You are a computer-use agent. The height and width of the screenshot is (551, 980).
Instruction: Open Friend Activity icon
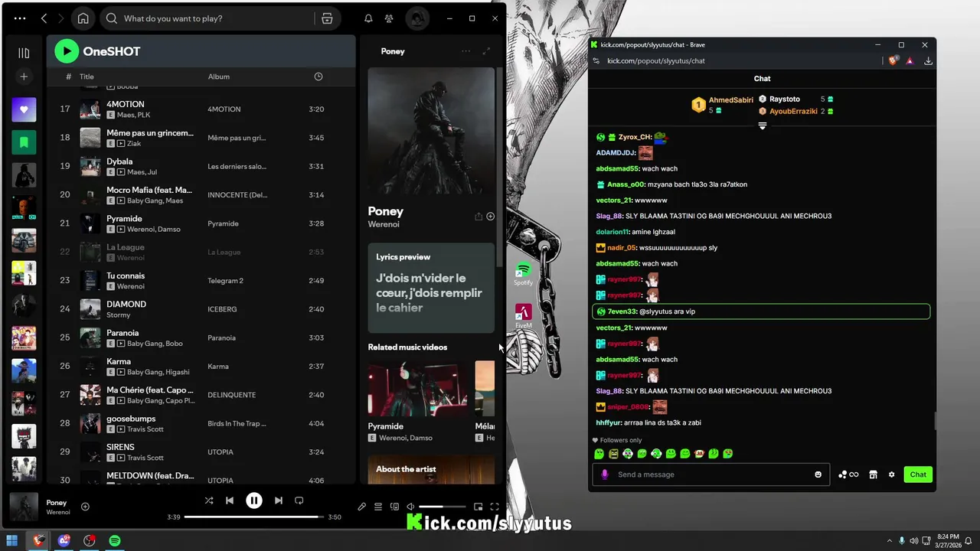click(x=389, y=18)
